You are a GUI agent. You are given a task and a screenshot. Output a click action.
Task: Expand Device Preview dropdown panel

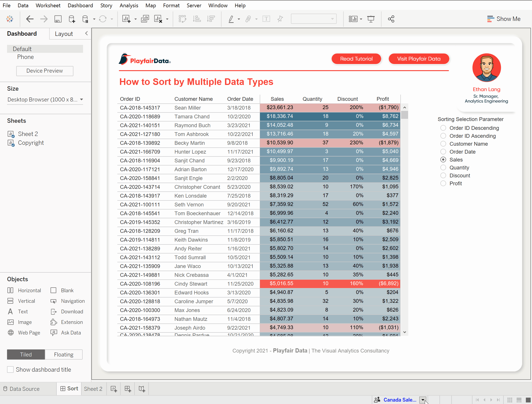(45, 71)
